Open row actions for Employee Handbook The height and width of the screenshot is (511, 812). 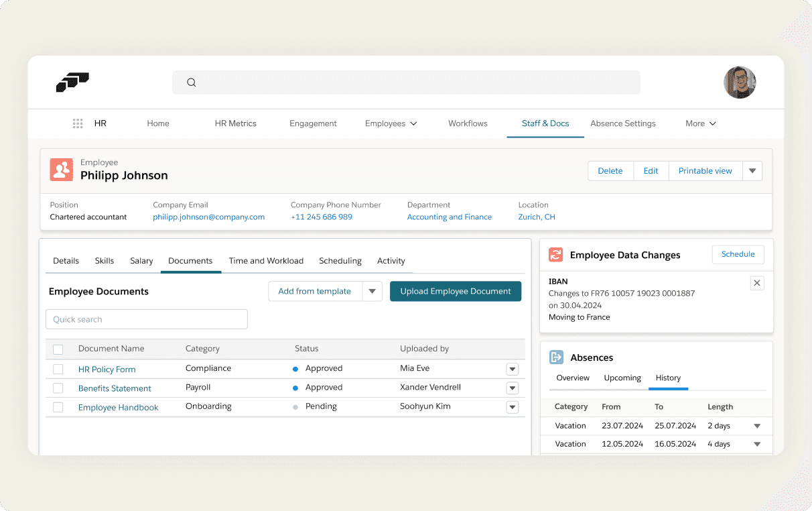(x=513, y=407)
